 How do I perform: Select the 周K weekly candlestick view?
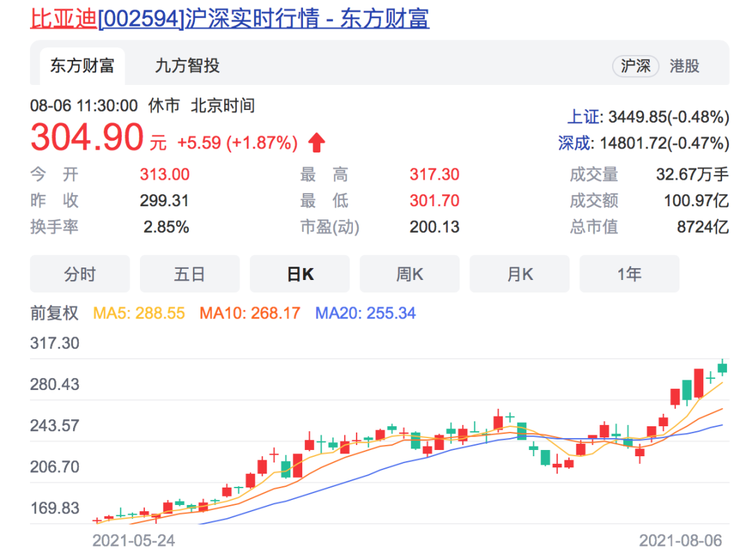[x=409, y=274]
